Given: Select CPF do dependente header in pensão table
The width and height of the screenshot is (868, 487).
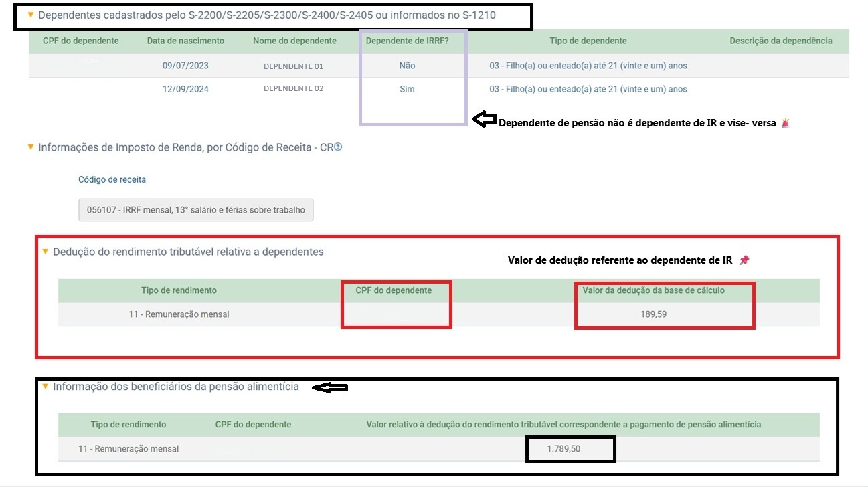Looking at the screenshot, I should pos(253,425).
